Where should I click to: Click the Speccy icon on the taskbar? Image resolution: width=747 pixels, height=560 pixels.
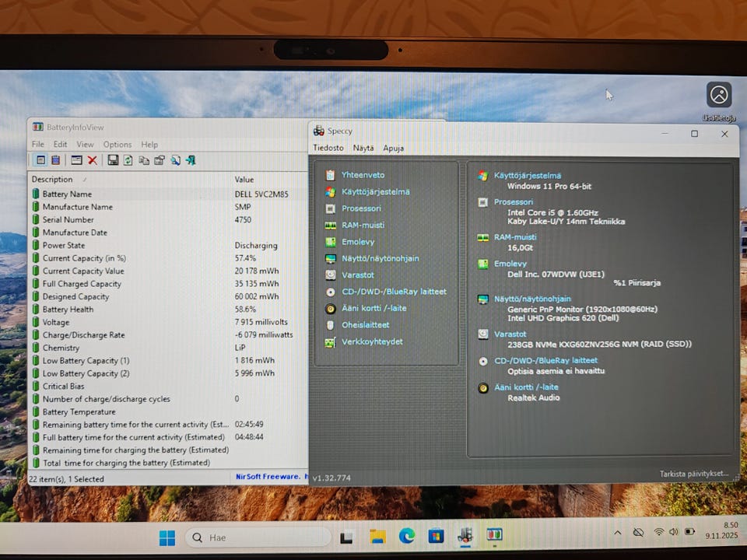465,536
